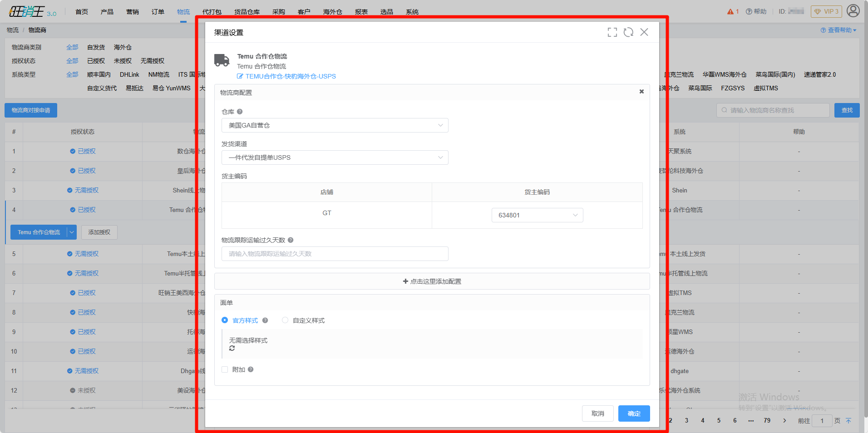Open 查看帮助 dropdown
This screenshot has height=433, width=868.
pyautogui.click(x=838, y=30)
